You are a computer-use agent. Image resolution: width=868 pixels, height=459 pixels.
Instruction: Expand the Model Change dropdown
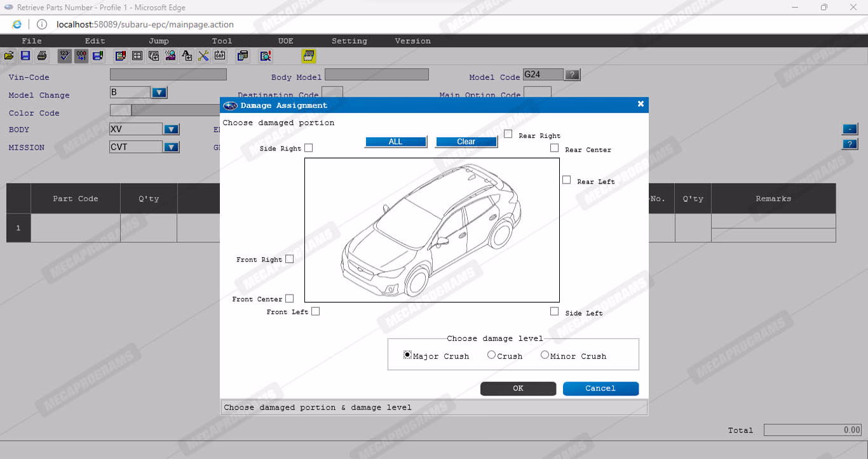(159, 93)
